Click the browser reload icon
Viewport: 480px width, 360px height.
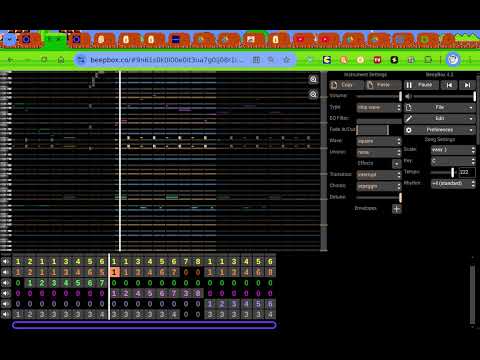(44, 60)
